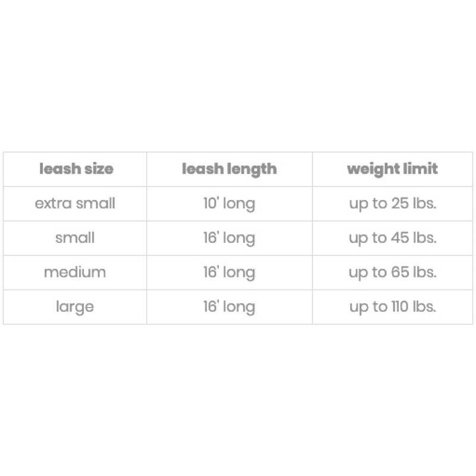This screenshot has height=476, width=476.
Task: Select the 'large' leash size cell
Action: tap(75, 307)
